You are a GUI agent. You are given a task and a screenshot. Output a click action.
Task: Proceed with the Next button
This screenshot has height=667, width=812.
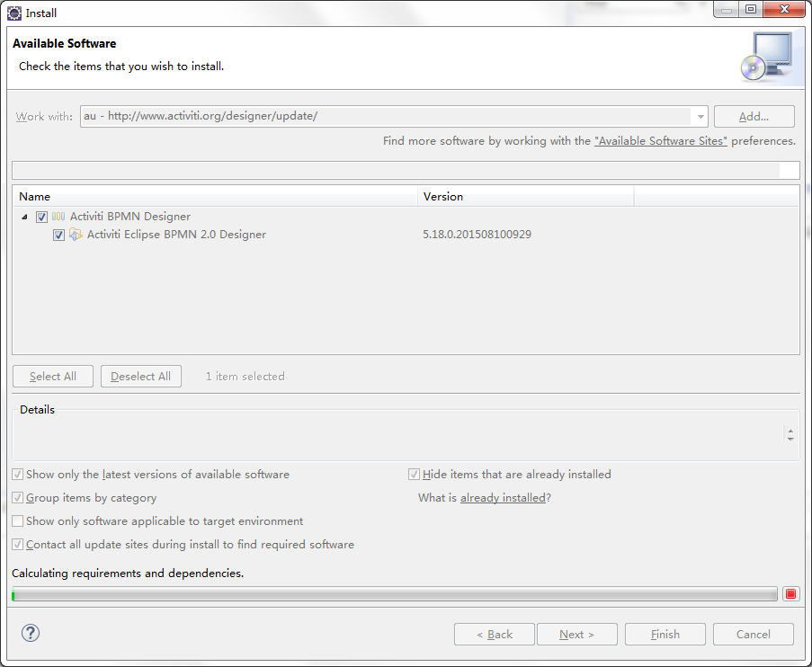click(577, 635)
